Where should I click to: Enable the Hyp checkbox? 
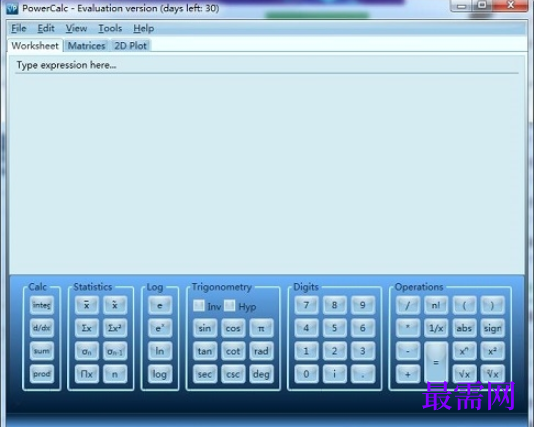230,305
